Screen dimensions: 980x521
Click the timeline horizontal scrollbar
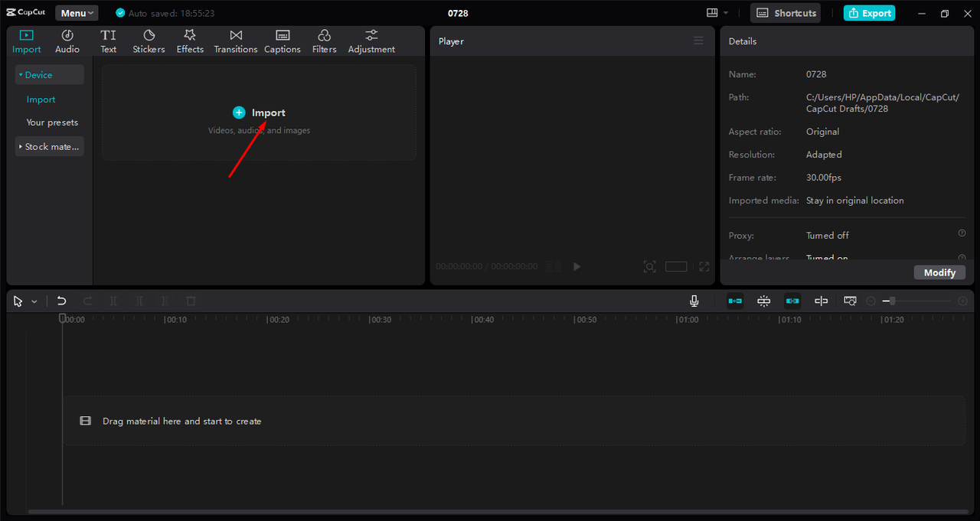tap(498, 512)
